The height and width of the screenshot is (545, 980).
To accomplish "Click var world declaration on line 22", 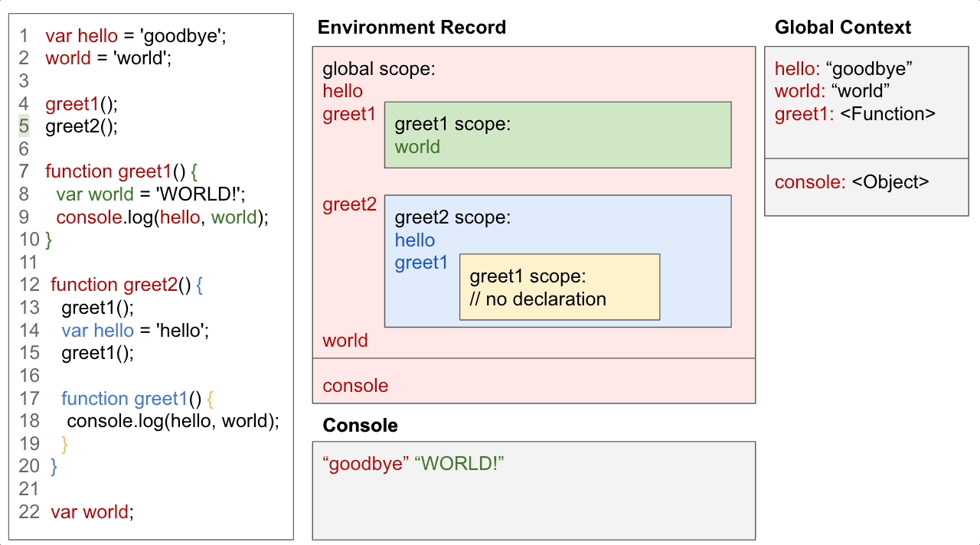I will pyautogui.click(x=92, y=511).
